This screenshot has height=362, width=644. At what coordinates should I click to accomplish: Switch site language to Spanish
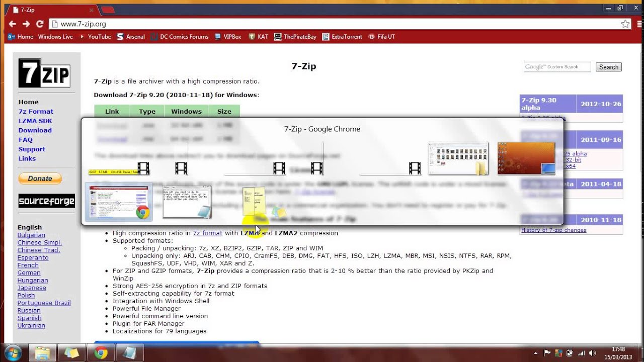pos(30,318)
